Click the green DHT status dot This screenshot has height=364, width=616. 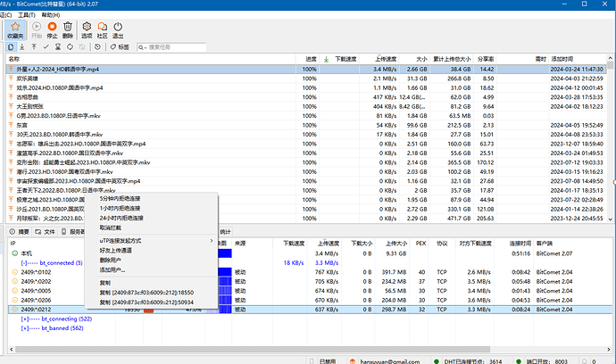[x=436, y=361]
